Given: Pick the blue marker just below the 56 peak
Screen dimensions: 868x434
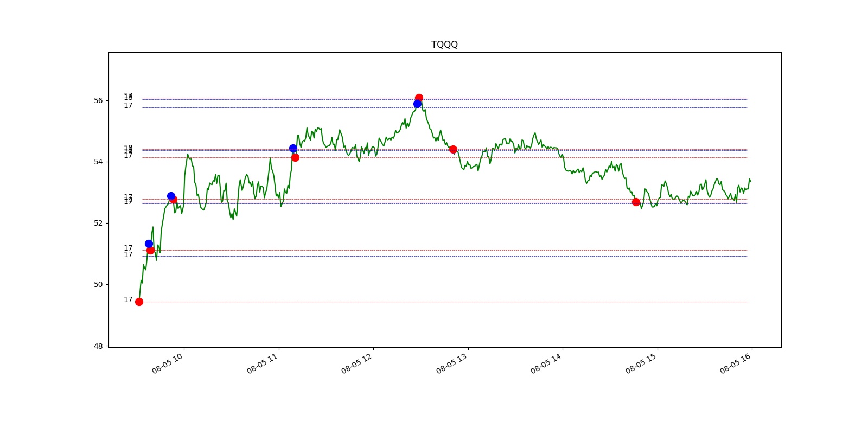Looking at the screenshot, I should point(417,104).
